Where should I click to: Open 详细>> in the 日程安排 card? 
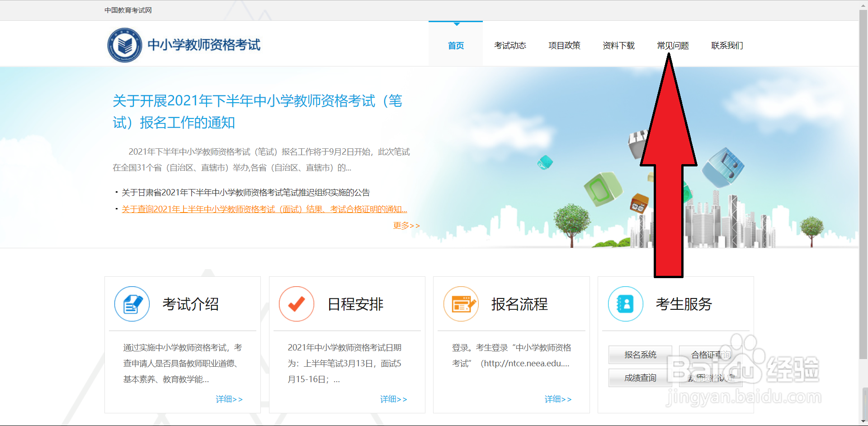pyautogui.click(x=394, y=399)
